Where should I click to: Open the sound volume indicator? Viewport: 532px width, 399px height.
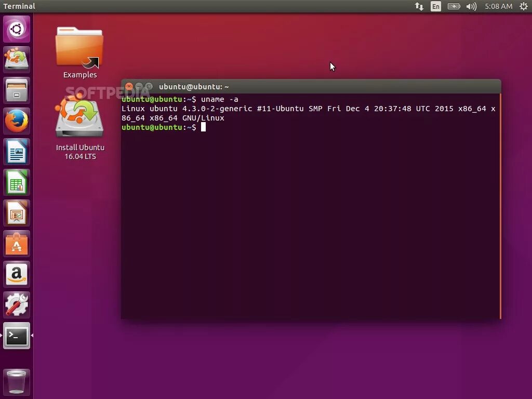pyautogui.click(x=471, y=6)
